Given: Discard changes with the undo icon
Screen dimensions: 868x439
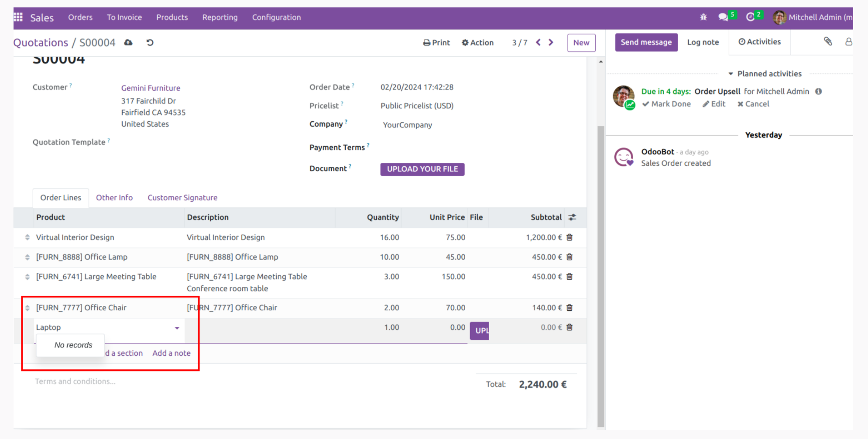Looking at the screenshot, I should [x=150, y=42].
